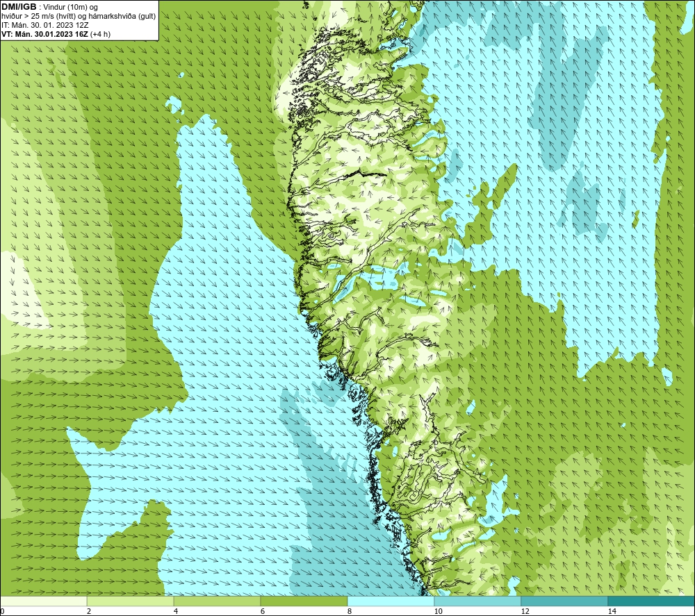Click the scale label "10"

coord(438,611)
